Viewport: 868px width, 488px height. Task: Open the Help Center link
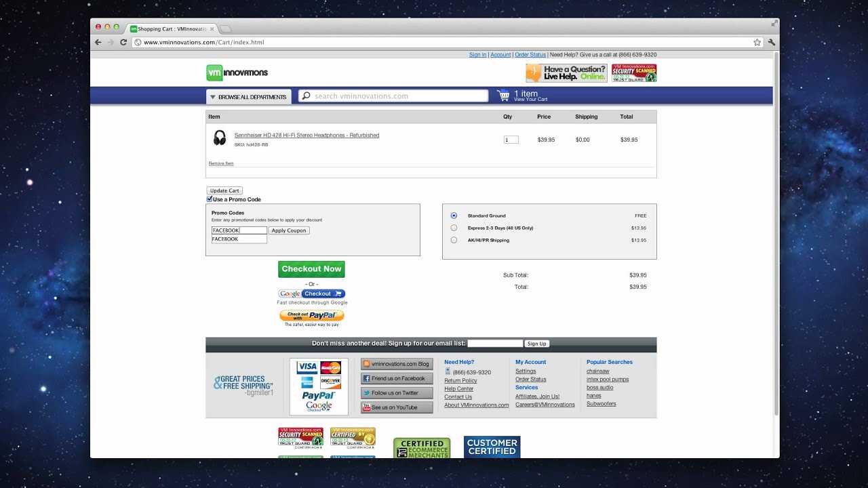coord(458,389)
